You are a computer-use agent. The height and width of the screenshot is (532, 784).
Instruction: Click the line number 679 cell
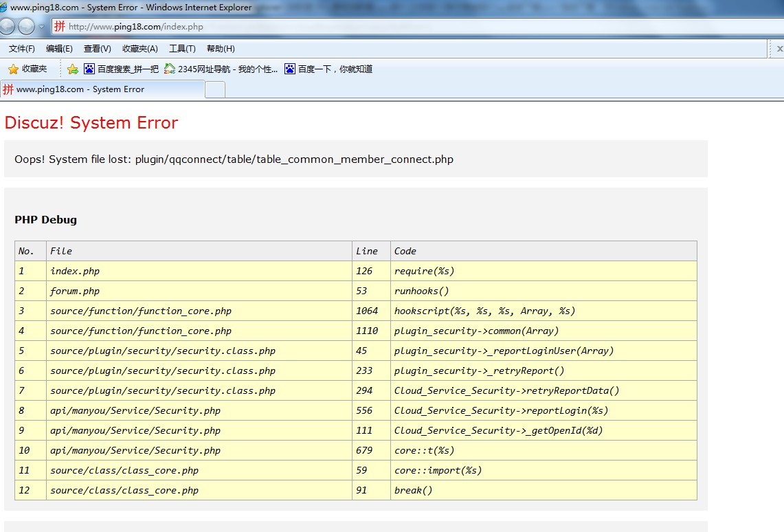371,451
